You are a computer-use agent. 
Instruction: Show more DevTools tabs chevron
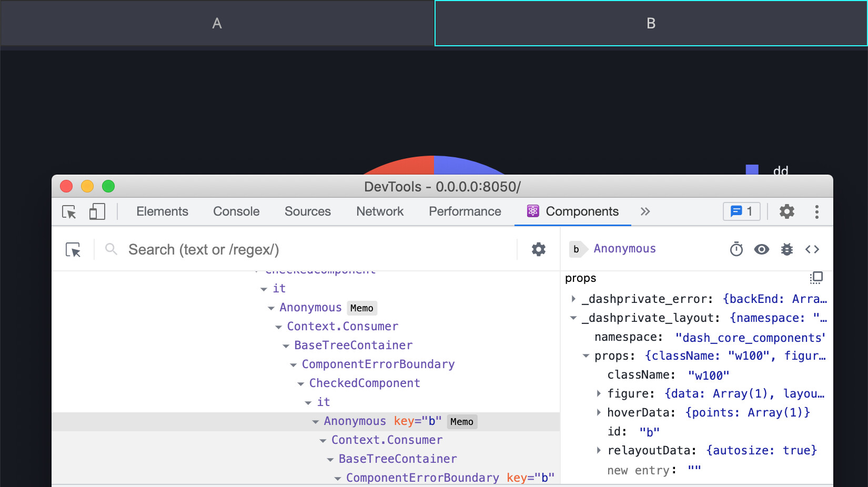645,211
